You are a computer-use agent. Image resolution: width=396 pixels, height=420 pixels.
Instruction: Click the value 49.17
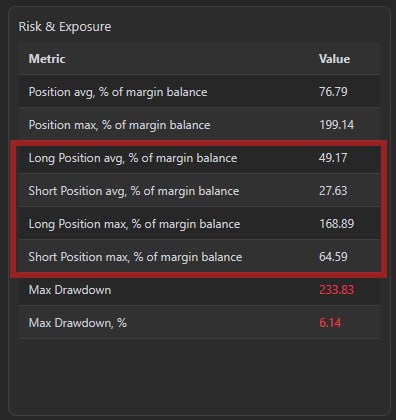click(x=333, y=158)
